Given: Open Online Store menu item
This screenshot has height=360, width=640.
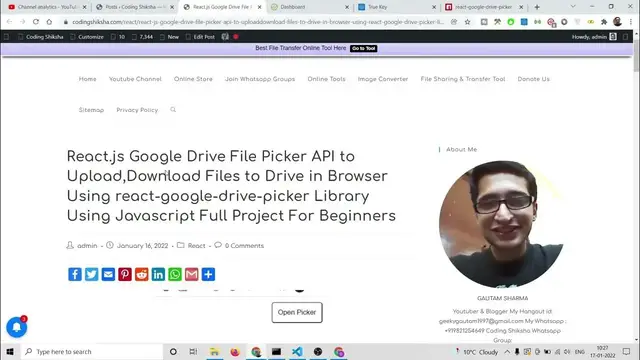Looking at the screenshot, I should point(193,79).
